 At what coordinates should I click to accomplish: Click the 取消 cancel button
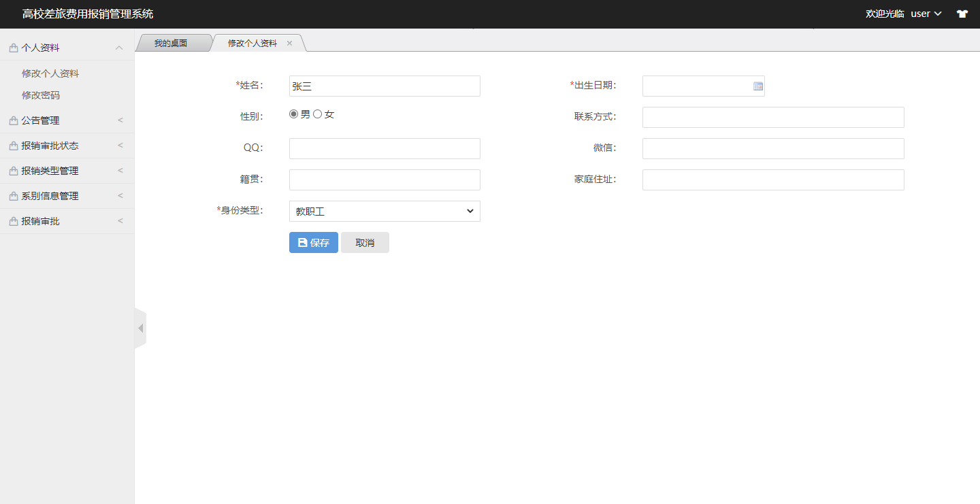(365, 242)
